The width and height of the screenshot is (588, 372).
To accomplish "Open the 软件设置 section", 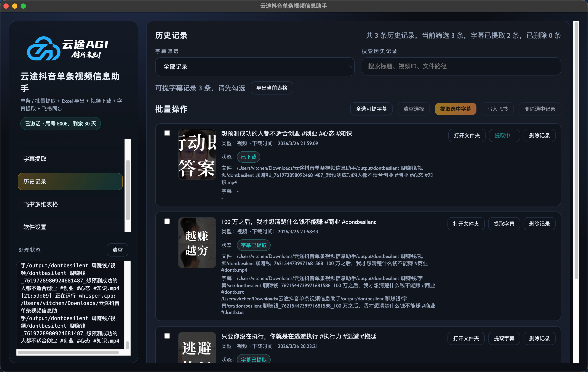I will [x=35, y=227].
